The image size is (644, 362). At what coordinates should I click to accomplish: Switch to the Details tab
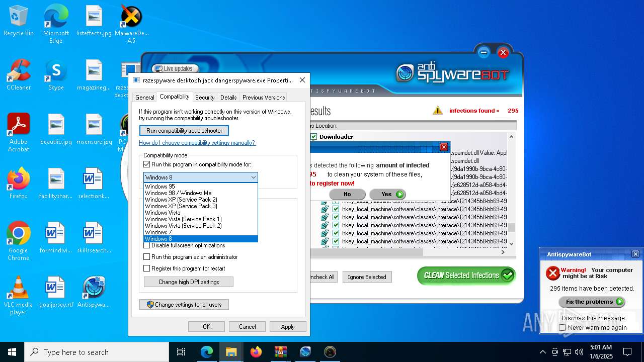[x=228, y=98]
